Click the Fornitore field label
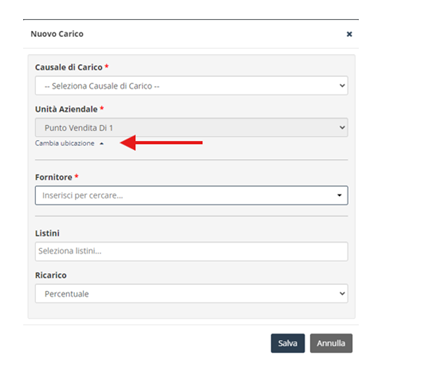 53,177
